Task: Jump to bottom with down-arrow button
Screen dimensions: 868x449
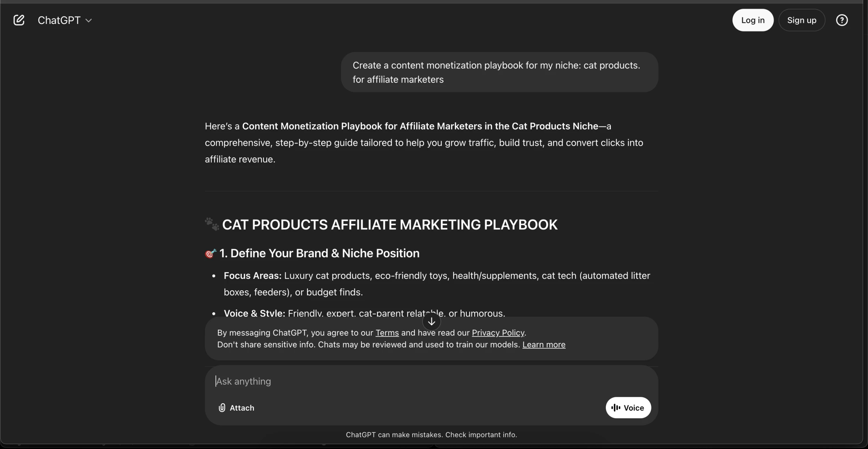Action: [431, 321]
